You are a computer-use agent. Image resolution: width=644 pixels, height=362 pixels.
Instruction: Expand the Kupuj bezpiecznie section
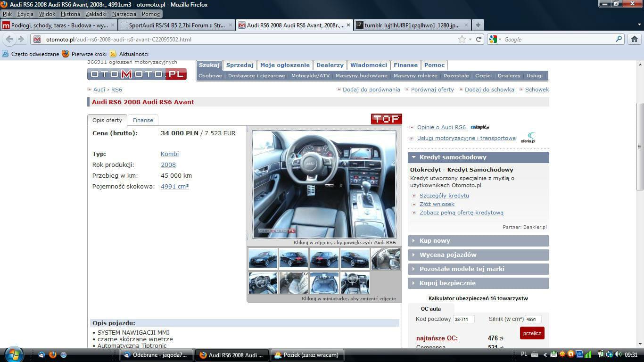click(x=479, y=283)
